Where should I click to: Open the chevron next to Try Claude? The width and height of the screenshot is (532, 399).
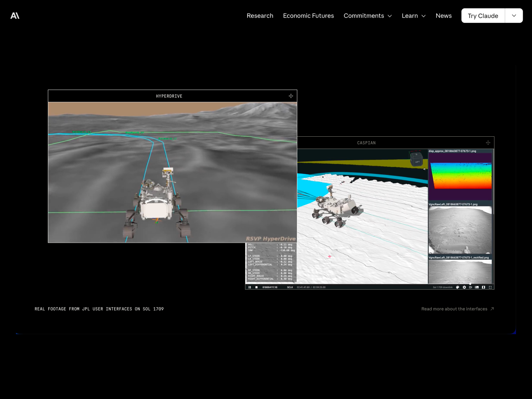(x=514, y=16)
